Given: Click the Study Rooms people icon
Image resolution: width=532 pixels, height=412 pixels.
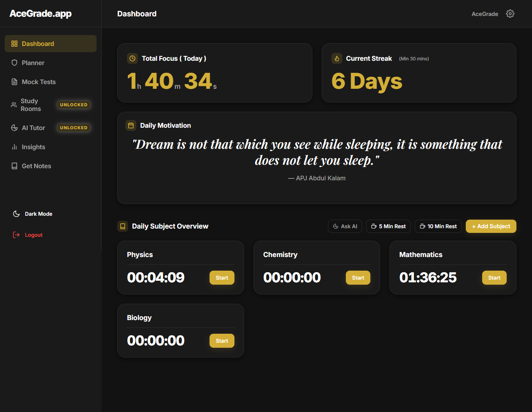Looking at the screenshot, I should tap(14, 105).
